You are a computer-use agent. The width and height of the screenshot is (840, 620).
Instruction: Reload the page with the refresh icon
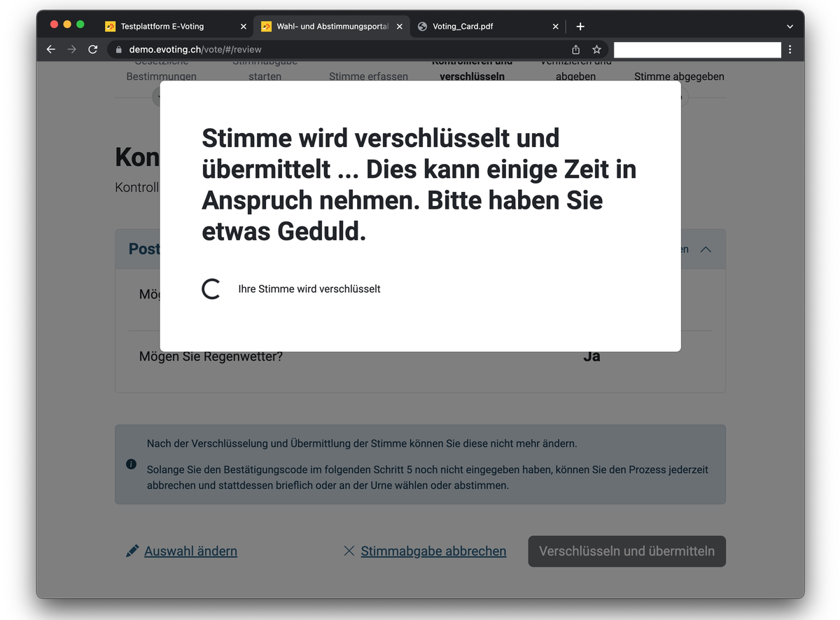[x=92, y=50]
